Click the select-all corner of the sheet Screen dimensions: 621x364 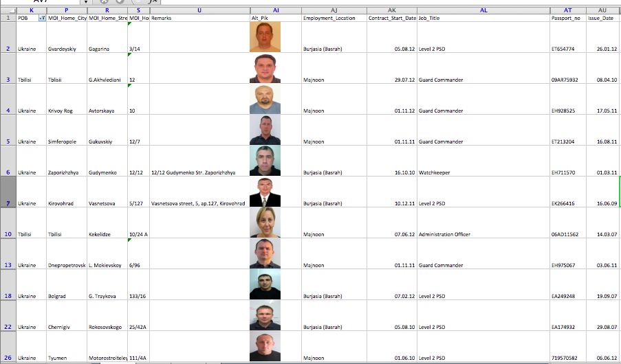pyautogui.click(x=8, y=10)
